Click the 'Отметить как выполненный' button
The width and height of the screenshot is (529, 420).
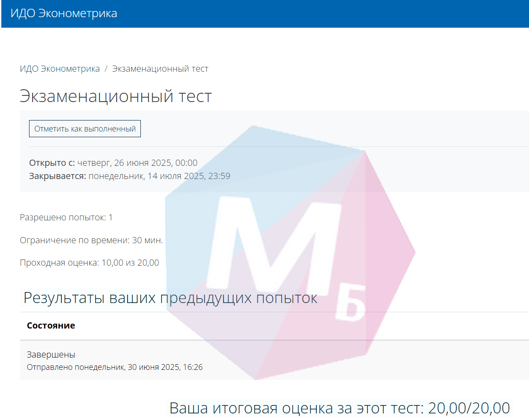pos(84,128)
